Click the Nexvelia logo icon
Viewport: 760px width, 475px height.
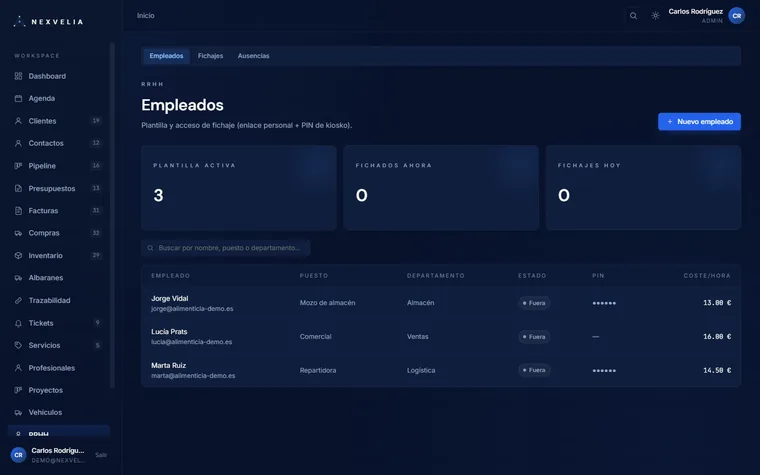pyautogui.click(x=19, y=21)
